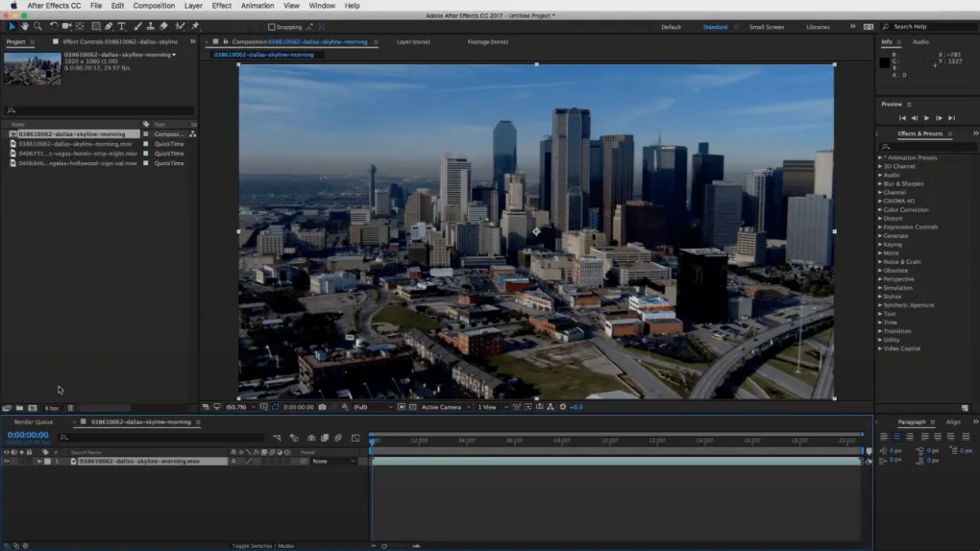Open the Composition menu
The image size is (980, 551).
click(x=154, y=6)
